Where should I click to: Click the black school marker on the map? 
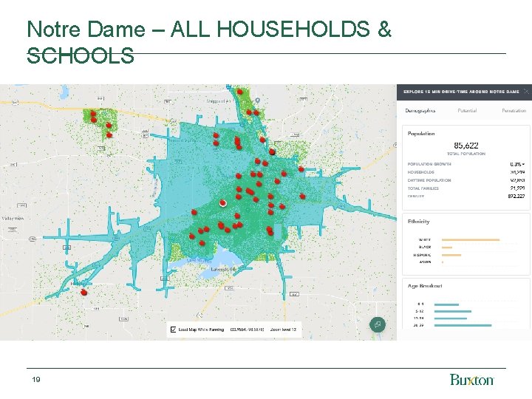[x=272, y=151]
